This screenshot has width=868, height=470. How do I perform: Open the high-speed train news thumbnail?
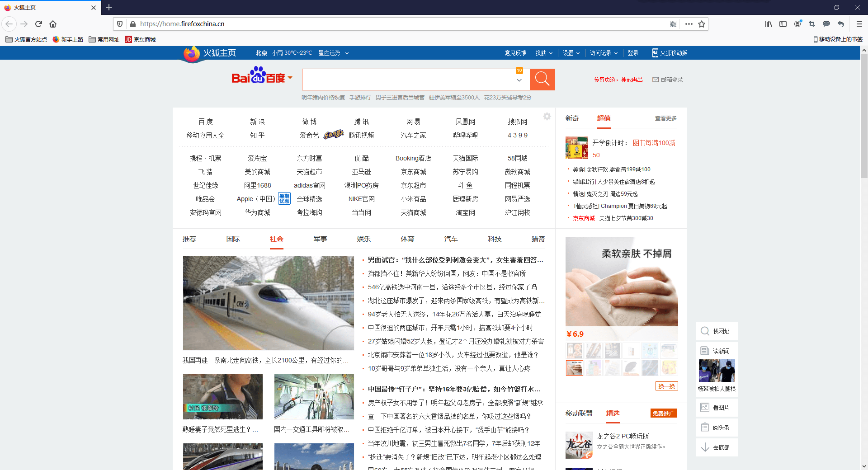coord(269,303)
